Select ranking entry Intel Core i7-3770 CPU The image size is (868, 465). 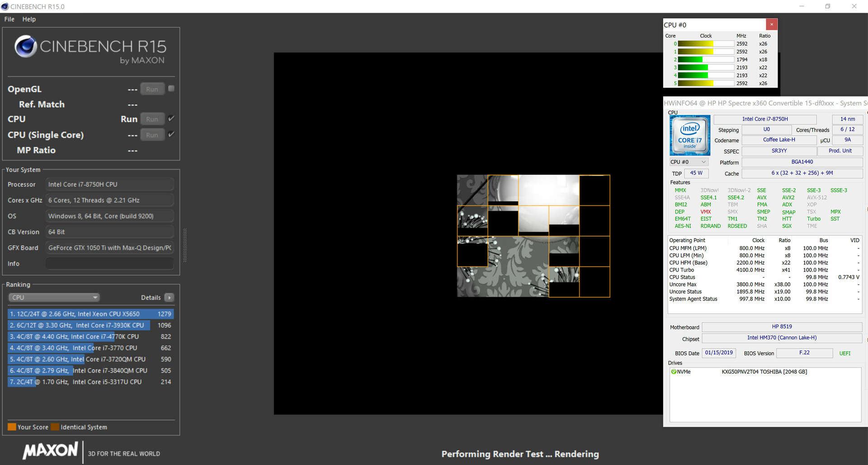(x=90, y=347)
